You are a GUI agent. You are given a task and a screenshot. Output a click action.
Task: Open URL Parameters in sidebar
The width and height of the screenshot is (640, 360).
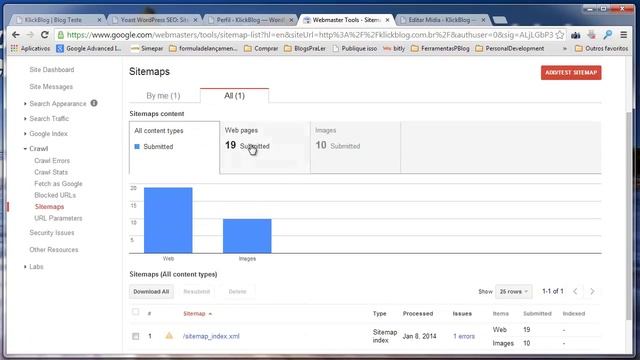click(58, 218)
